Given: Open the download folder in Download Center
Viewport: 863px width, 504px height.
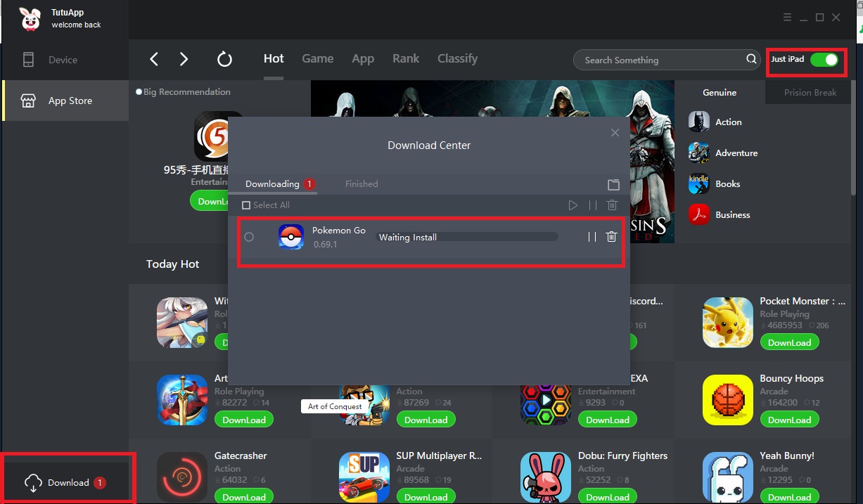Looking at the screenshot, I should pos(613,184).
